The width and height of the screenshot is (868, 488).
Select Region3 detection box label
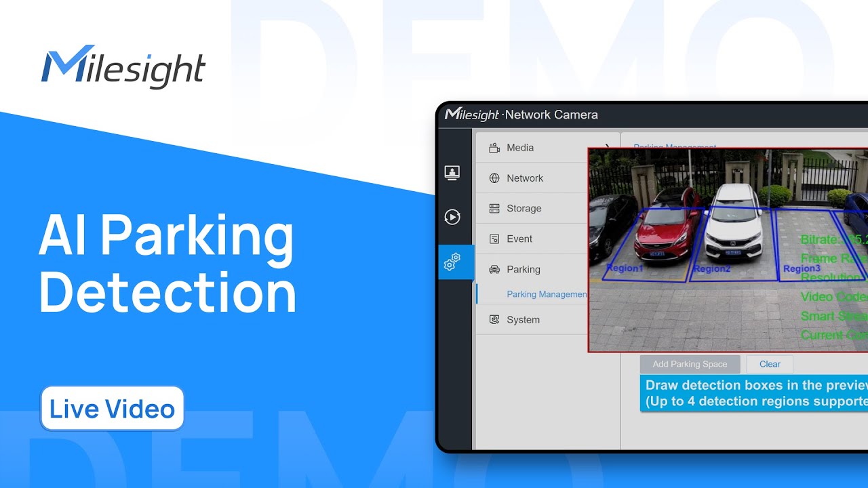(802, 269)
